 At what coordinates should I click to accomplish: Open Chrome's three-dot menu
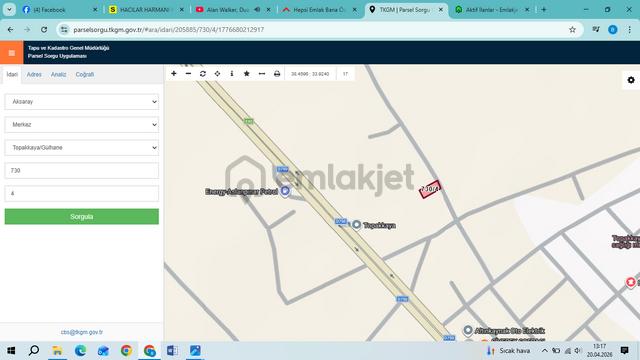[629, 29]
